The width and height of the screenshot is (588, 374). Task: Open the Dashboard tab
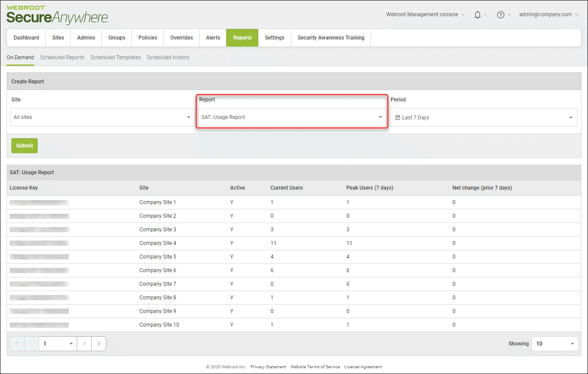tap(26, 38)
